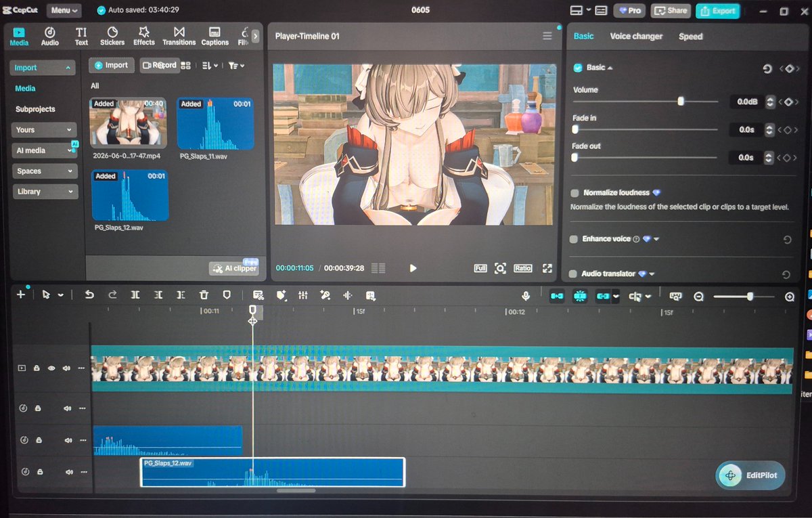Select Media in the sidebar
Viewport: 812px width, 518px height.
pos(26,89)
